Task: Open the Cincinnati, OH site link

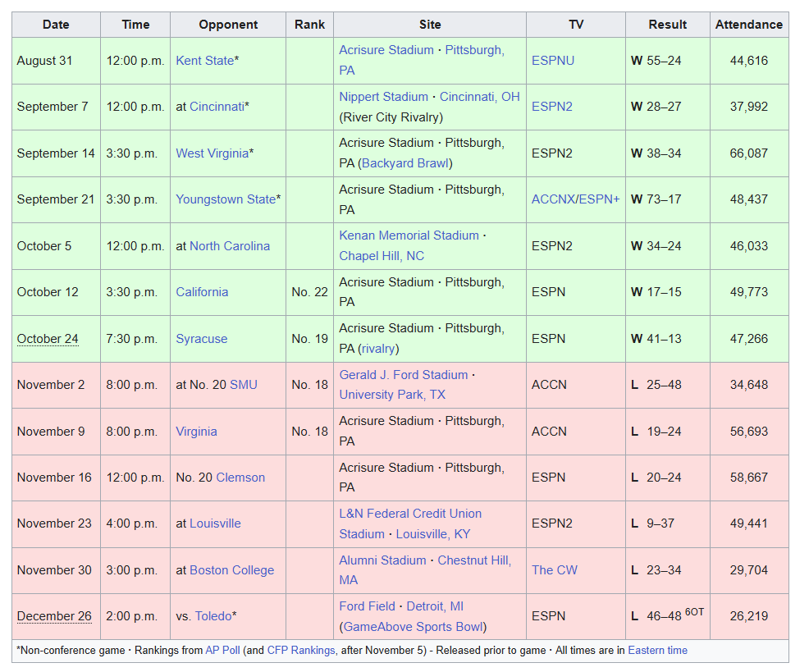Action: pos(479,97)
